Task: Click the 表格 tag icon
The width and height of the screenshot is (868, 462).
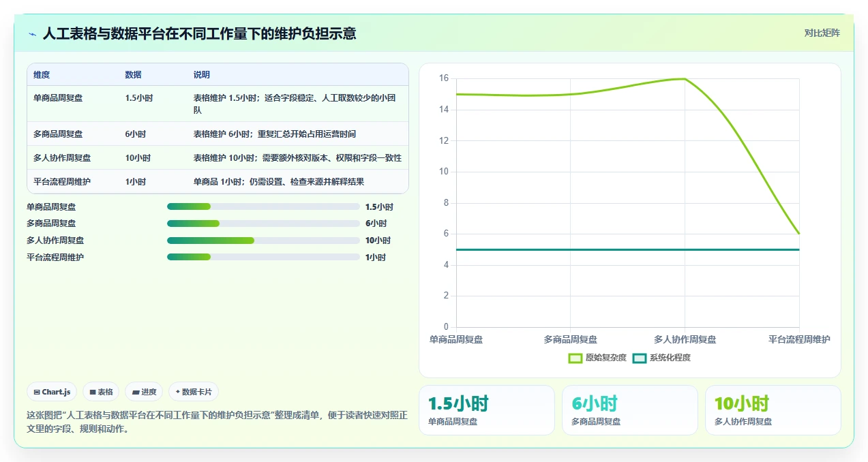Action: click(93, 392)
